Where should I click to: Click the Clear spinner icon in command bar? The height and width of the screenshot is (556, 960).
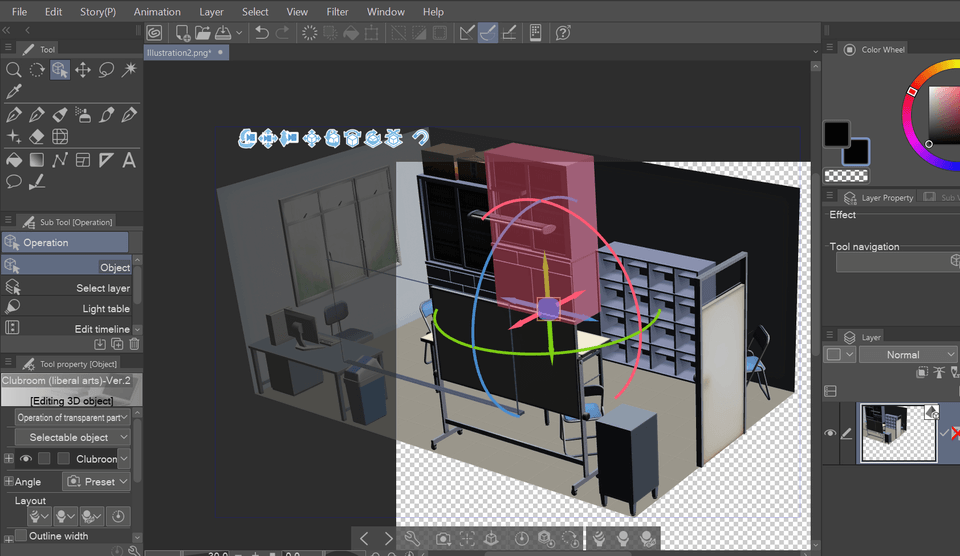pyautogui.click(x=309, y=33)
